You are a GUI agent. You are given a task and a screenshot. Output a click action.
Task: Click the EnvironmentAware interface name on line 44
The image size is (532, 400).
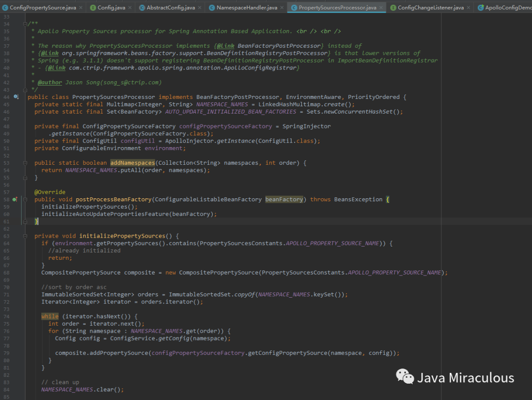click(313, 97)
